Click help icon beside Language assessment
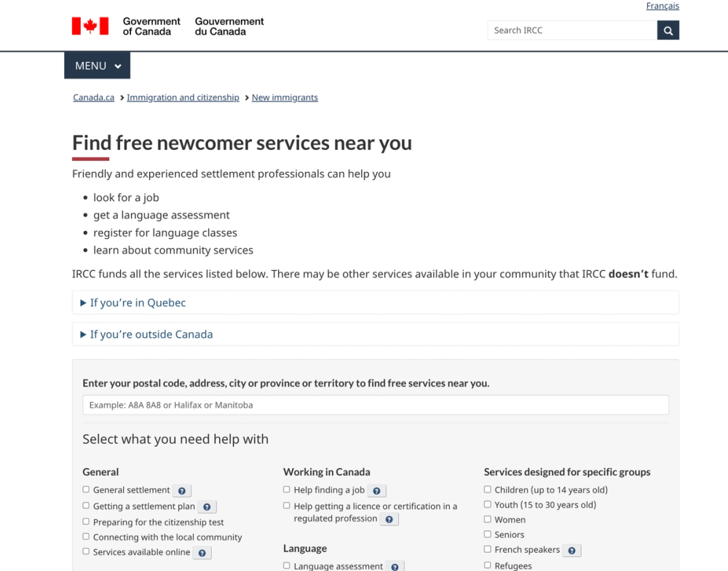This screenshot has width=728, height=571. click(x=395, y=567)
